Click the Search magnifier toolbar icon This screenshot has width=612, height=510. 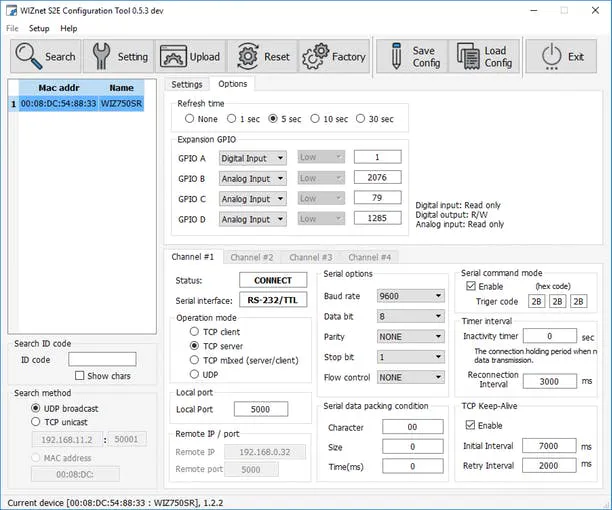coord(28,57)
